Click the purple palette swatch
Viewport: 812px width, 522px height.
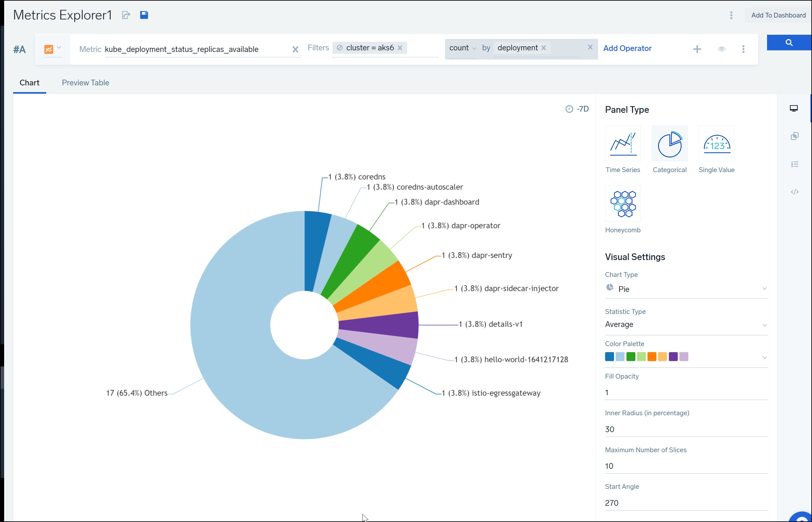pyautogui.click(x=673, y=357)
